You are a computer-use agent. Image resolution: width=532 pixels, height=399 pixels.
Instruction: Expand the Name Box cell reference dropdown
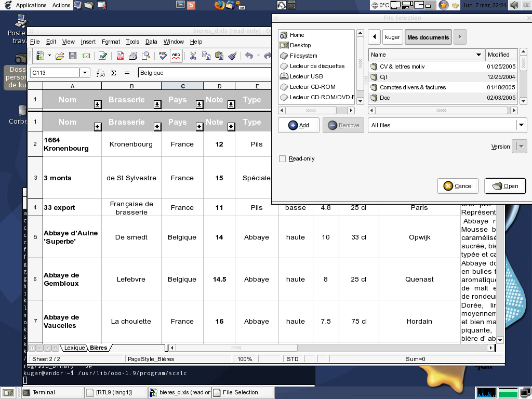[85, 73]
